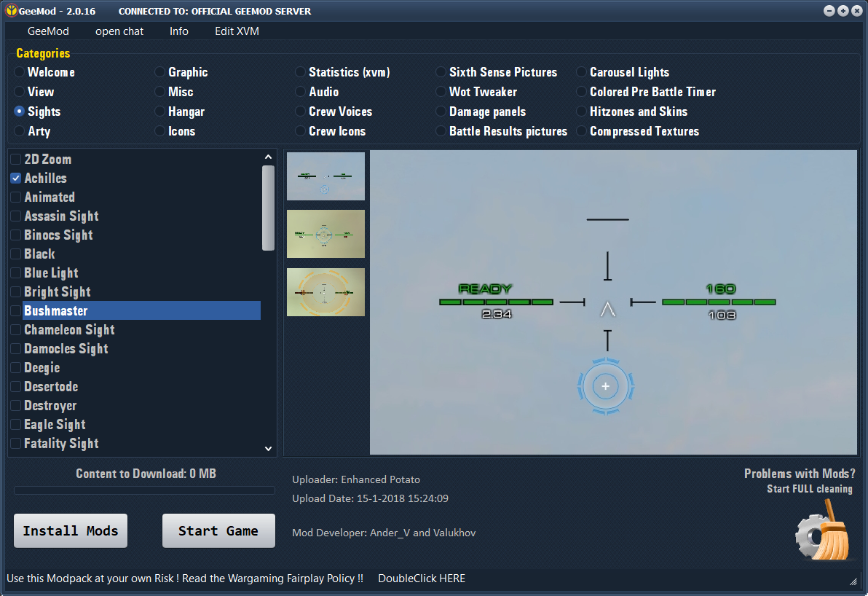868x596 pixels.
Task: Click the full cleaning broom gear icon
Action: (823, 530)
